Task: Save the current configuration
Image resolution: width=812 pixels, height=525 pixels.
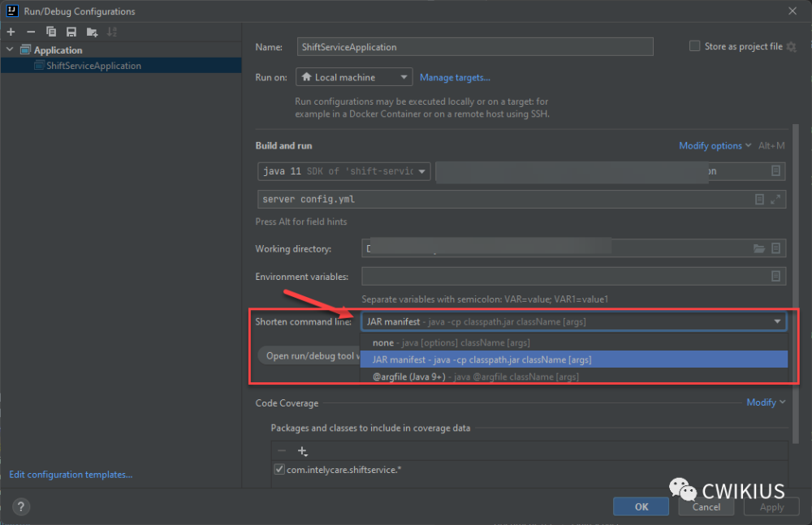Action: point(70,32)
